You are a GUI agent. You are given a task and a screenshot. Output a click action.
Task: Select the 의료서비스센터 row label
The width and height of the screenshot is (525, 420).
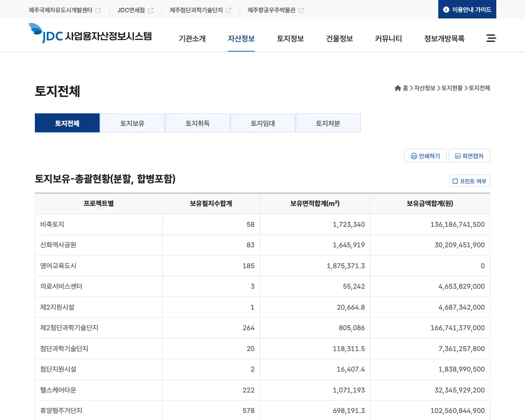pos(61,286)
